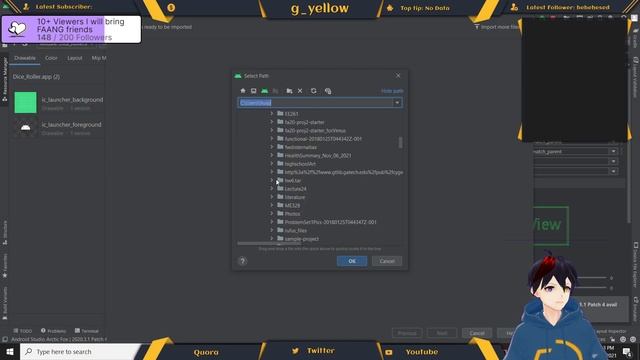The height and width of the screenshot is (360, 640).
Task: Expand the Photos folder
Action: (x=272, y=213)
